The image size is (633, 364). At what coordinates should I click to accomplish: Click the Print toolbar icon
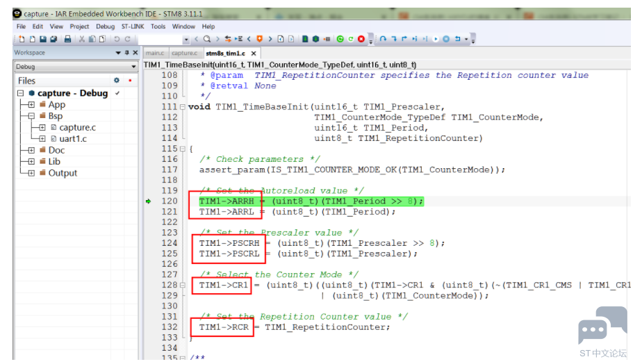click(68, 39)
